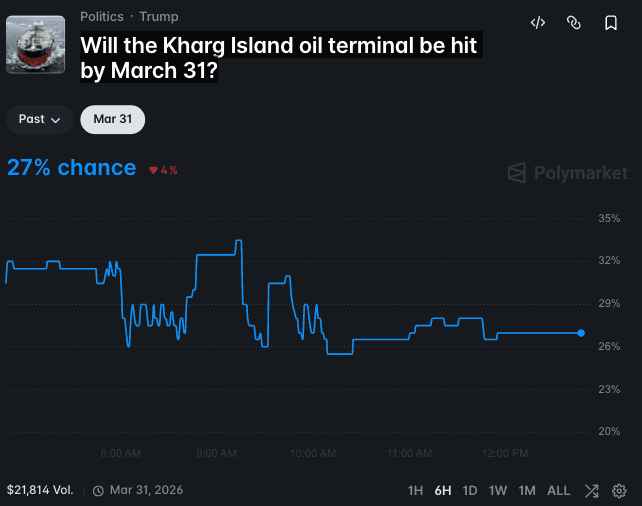Select the 6H time range
The width and height of the screenshot is (642, 506).
[443, 491]
